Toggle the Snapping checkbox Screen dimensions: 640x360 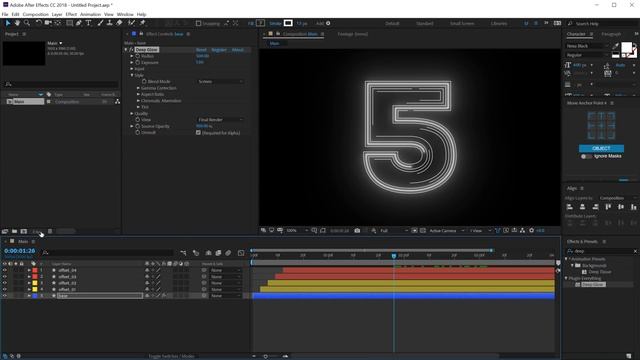coord(198,24)
